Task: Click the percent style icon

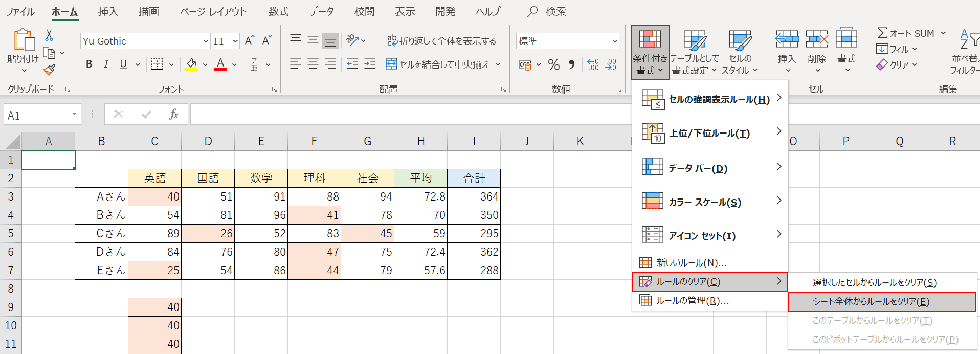Action: tap(553, 64)
